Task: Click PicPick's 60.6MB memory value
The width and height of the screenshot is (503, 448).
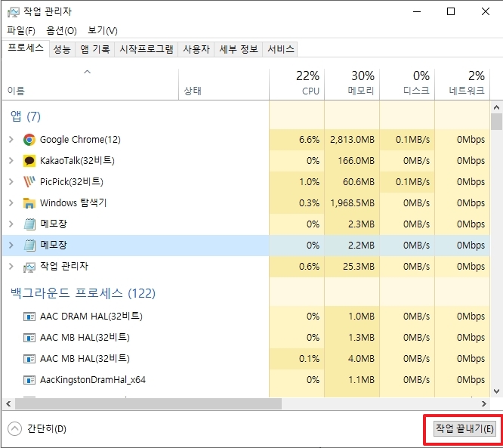Action: [359, 182]
